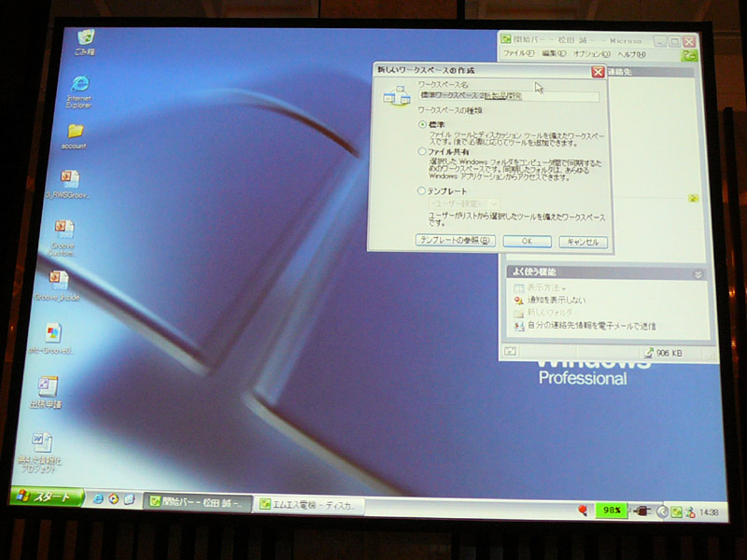Select the Word document icon on desktop
This screenshot has width=747, height=560.
click(42, 442)
